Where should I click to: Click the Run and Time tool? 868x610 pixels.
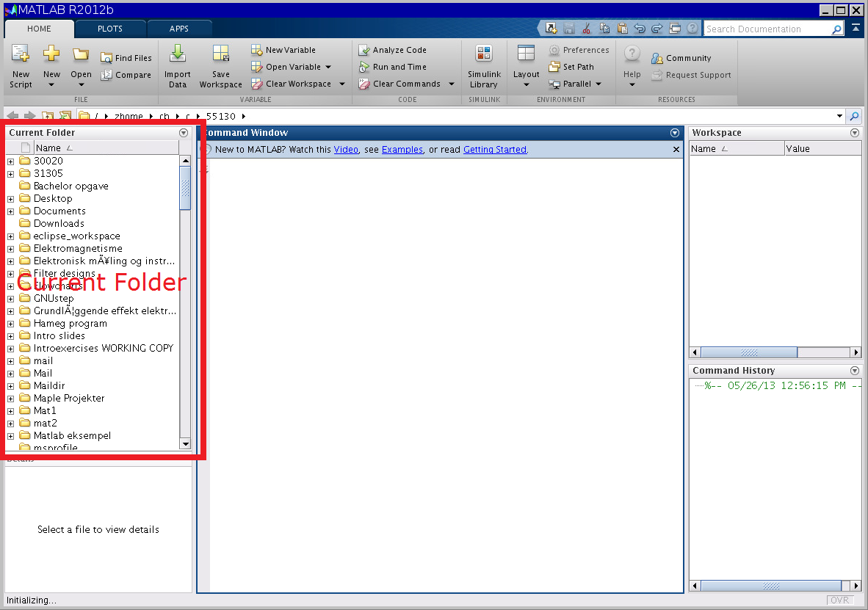pyautogui.click(x=392, y=67)
